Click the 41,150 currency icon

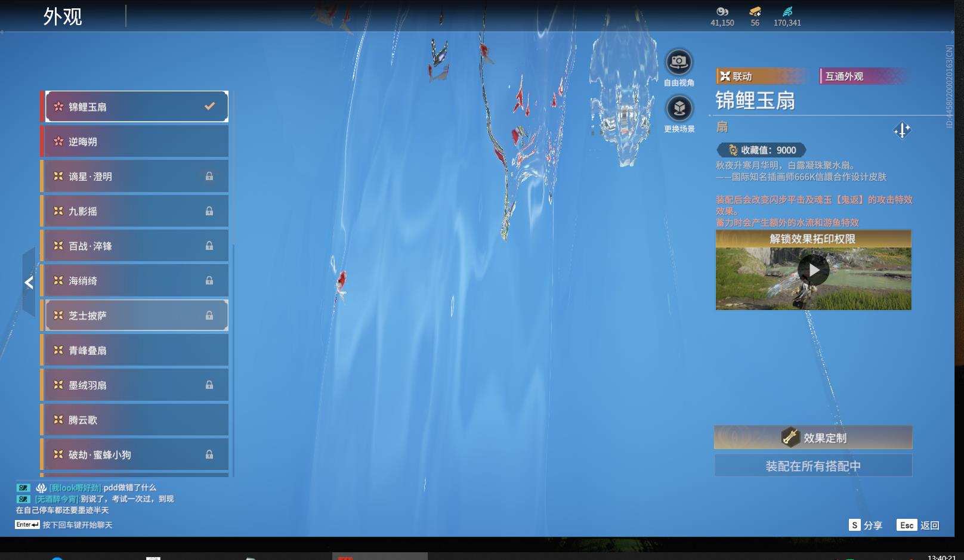click(x=722, y=11)
